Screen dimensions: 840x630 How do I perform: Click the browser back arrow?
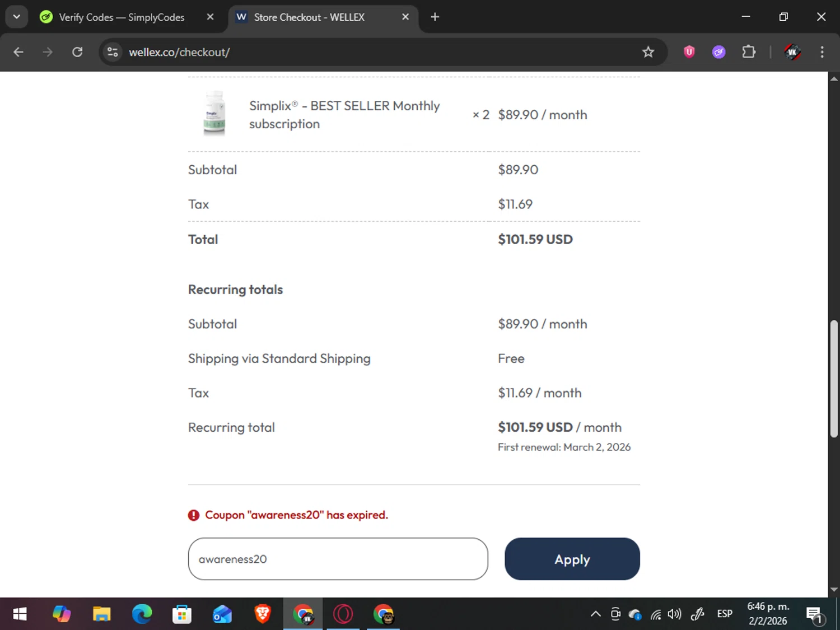click(x=18, y=52)
